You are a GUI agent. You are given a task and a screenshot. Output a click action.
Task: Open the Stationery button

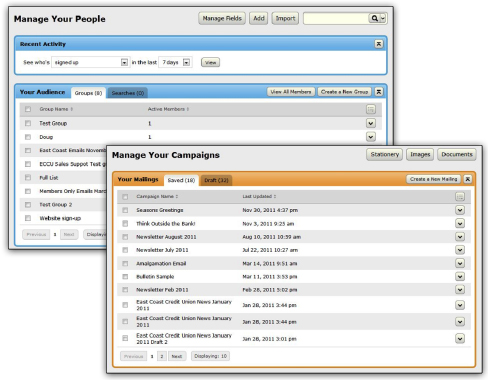pyautogui.click(x=385, y=154)
